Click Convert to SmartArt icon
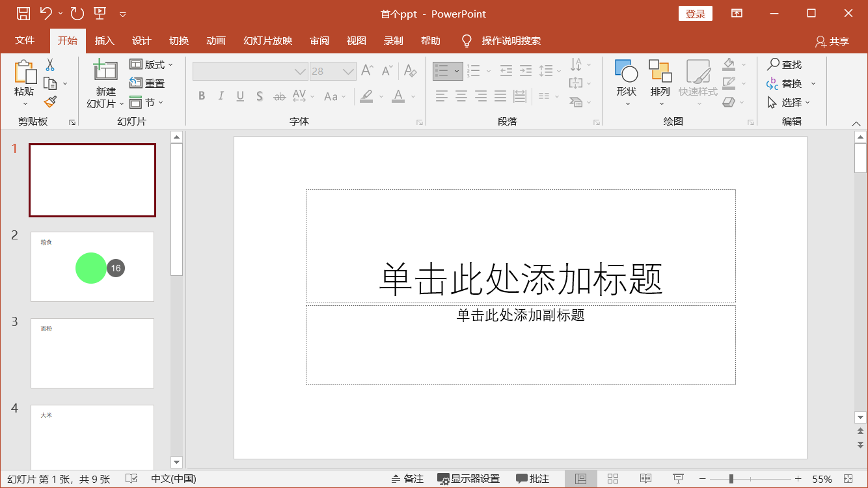The image size is (868, 488). pos(576,102)
